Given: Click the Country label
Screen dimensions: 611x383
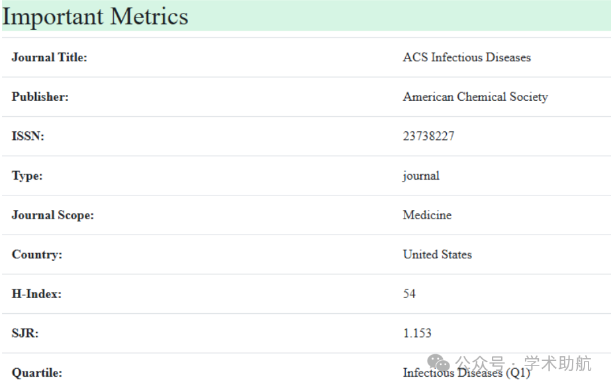Looking at the screenshot, I should click(37, 254).
